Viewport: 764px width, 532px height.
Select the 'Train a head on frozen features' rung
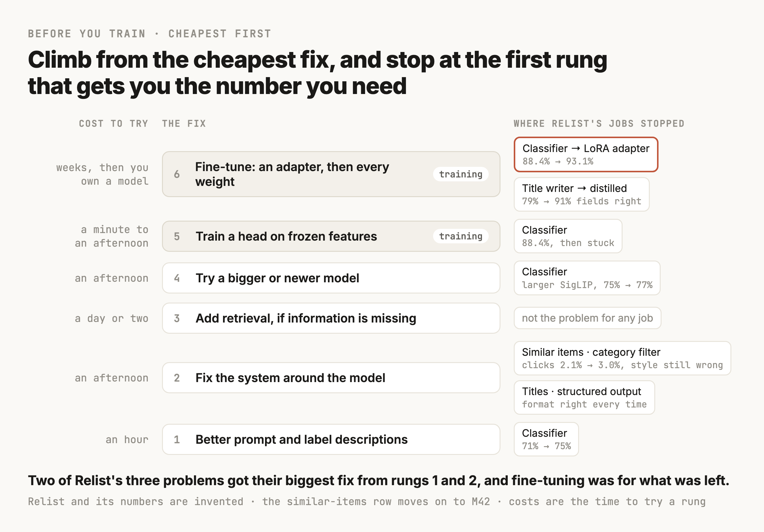coord(331,236)
